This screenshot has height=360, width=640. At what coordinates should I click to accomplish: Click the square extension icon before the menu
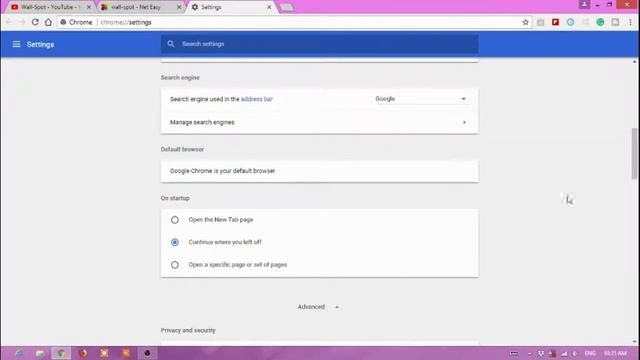tap(615, 22)
